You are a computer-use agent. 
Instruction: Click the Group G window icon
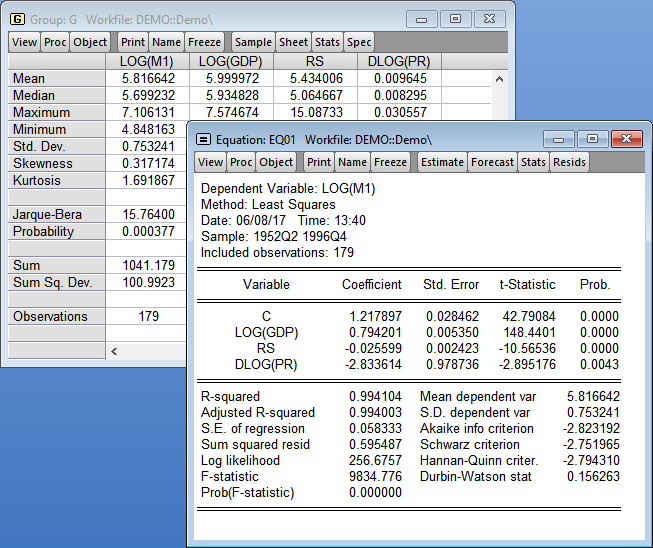pos(17,18)
